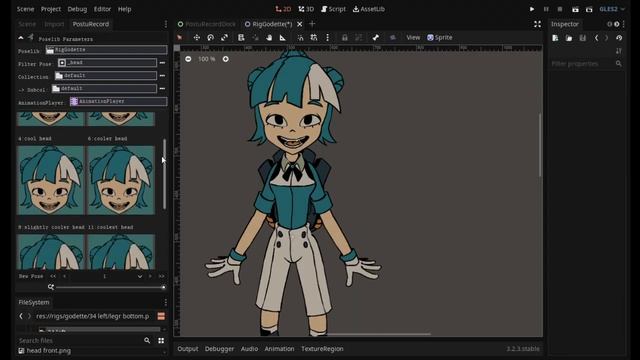Activate the Select Mode tool in viewport toolbar
Viewport: 640px width, 360px height.
click(180, 38)
